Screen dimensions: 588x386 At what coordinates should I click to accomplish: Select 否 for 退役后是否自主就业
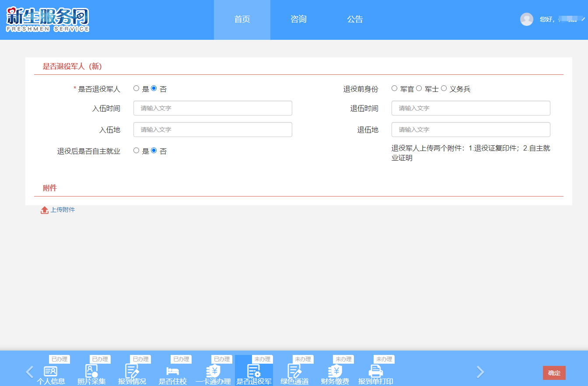click(154, 151)
